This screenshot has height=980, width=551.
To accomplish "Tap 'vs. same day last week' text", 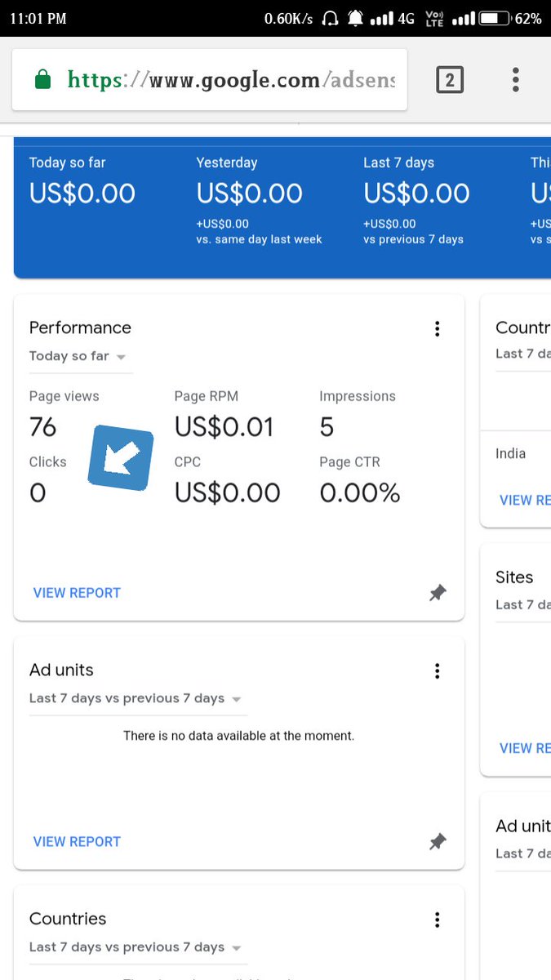I will point(259,239).
